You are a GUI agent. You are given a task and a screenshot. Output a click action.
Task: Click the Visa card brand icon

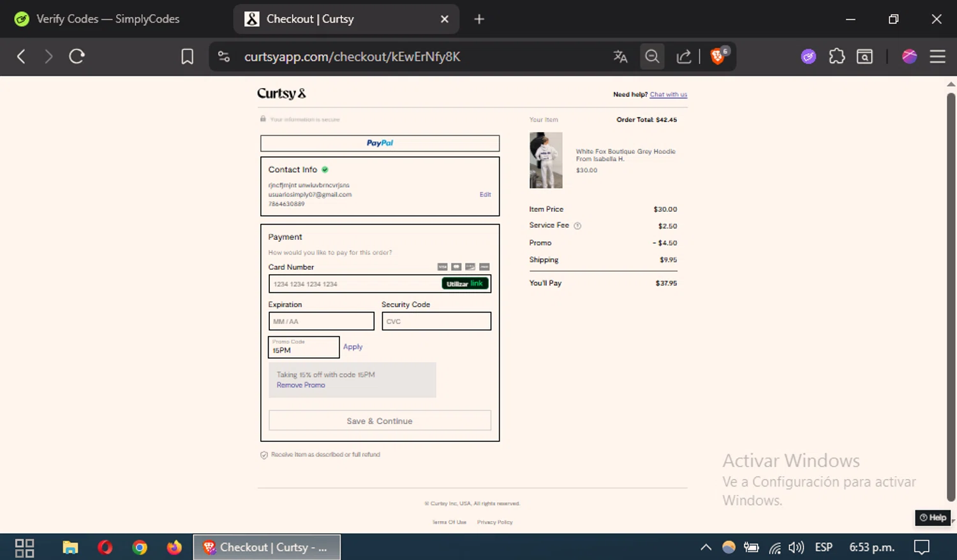tap(442, 267)
